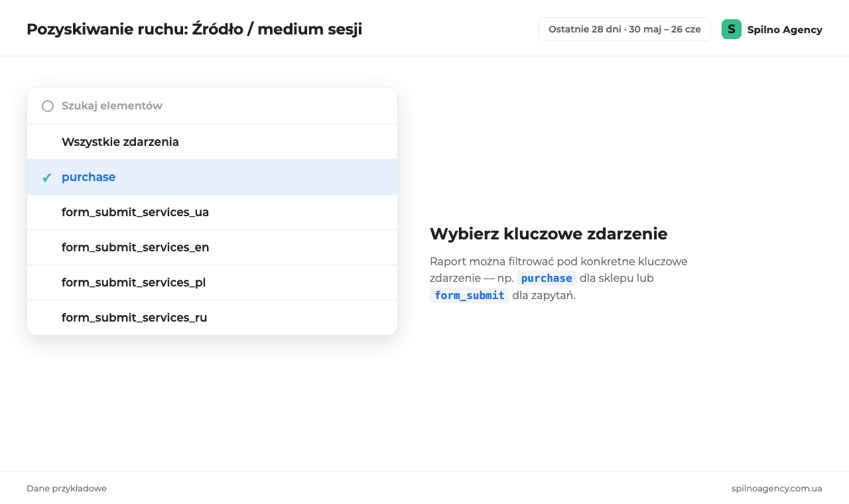Click the search circle icon
This screenshot has width=849, height=504.
point(48,106)
